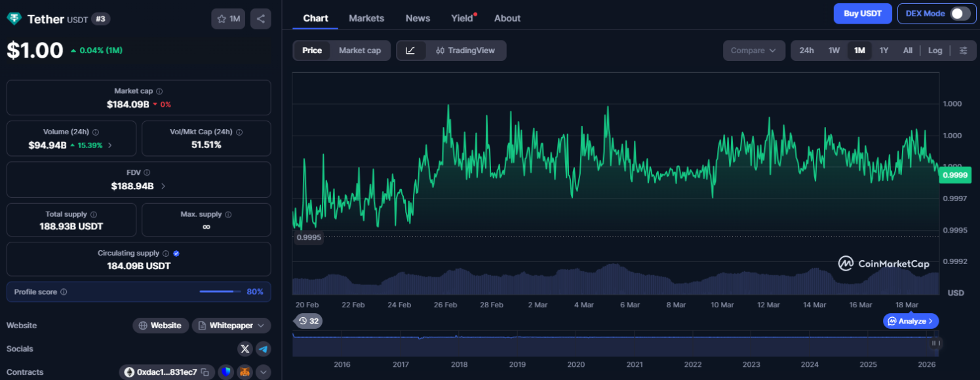Open the News tab
This screenshot has height=380, width=980.
[x=418, y=18]
